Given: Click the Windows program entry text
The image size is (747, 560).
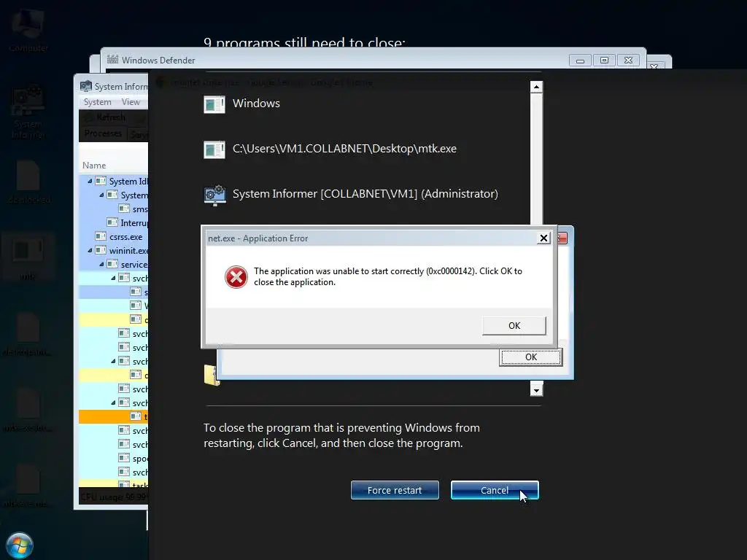Looking at the screenshot, I should (x=256, y=104).
